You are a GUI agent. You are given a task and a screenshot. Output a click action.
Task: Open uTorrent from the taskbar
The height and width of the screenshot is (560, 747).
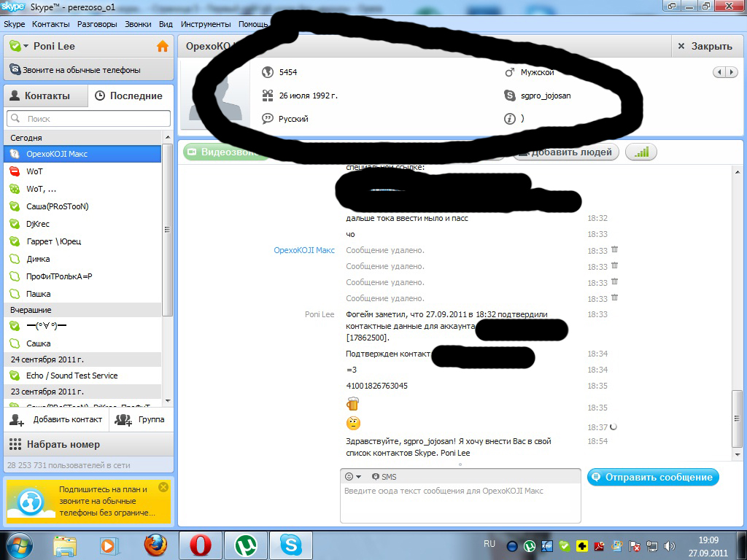pyautogui.click(x=246, y=545)
